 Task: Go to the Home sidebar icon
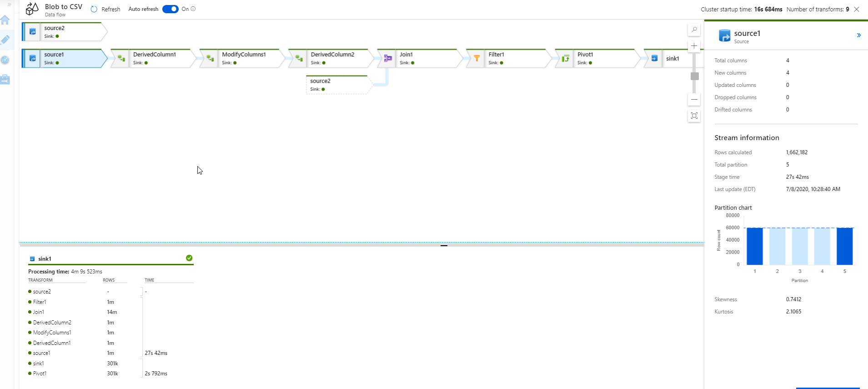(5, 20)
